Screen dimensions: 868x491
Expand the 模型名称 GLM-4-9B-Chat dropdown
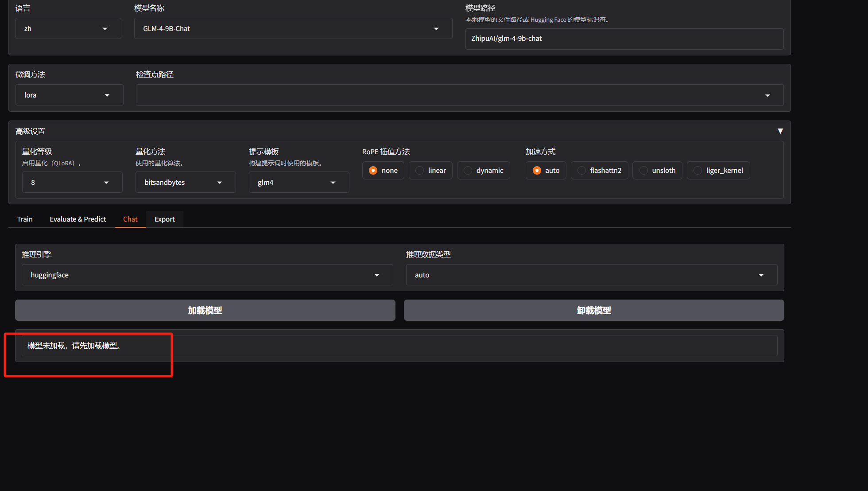point(293,29)
